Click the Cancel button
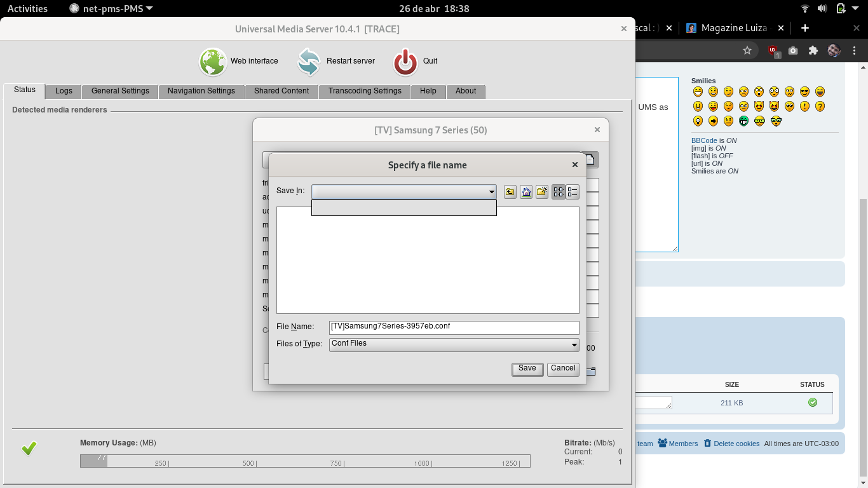This screenshot has width=868, height=488. click(x=563, y=369)
